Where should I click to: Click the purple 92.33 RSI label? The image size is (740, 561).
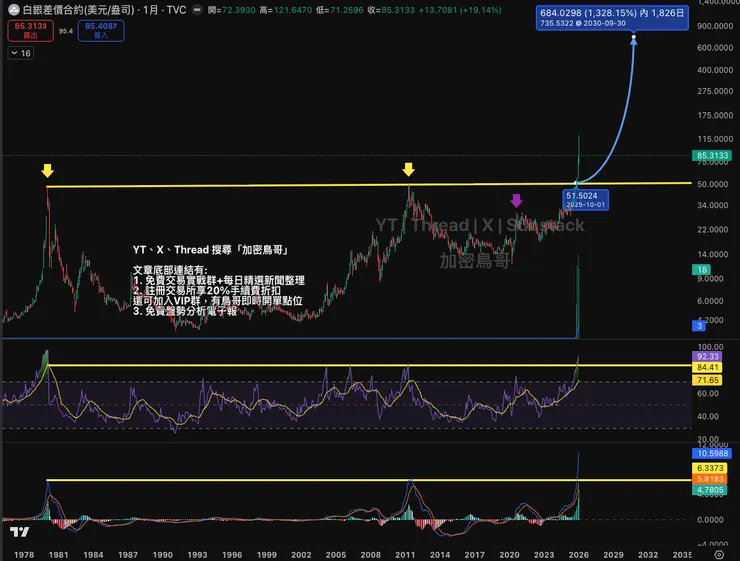[x=707, y=356]
